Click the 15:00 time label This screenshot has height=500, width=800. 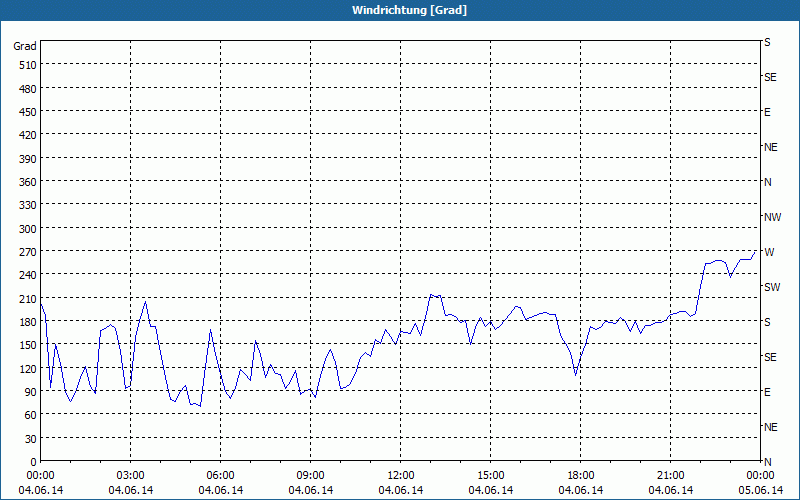490,476
